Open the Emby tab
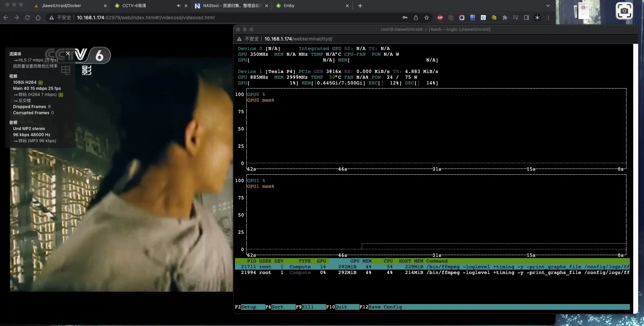The height and width of the screenshot is (326, 644). (289, 6)
